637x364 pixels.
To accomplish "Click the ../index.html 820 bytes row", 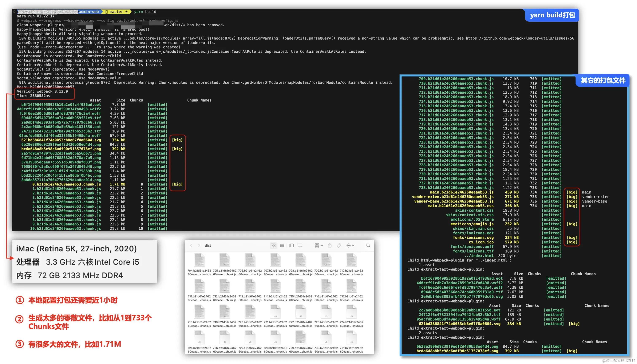I will (x=513, y=256).
